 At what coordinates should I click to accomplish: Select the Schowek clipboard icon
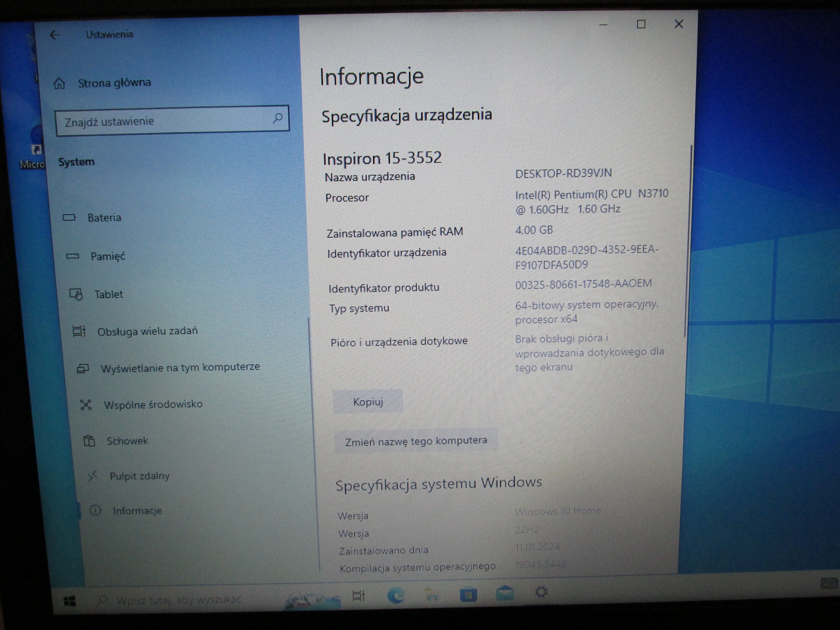[89, 441]
